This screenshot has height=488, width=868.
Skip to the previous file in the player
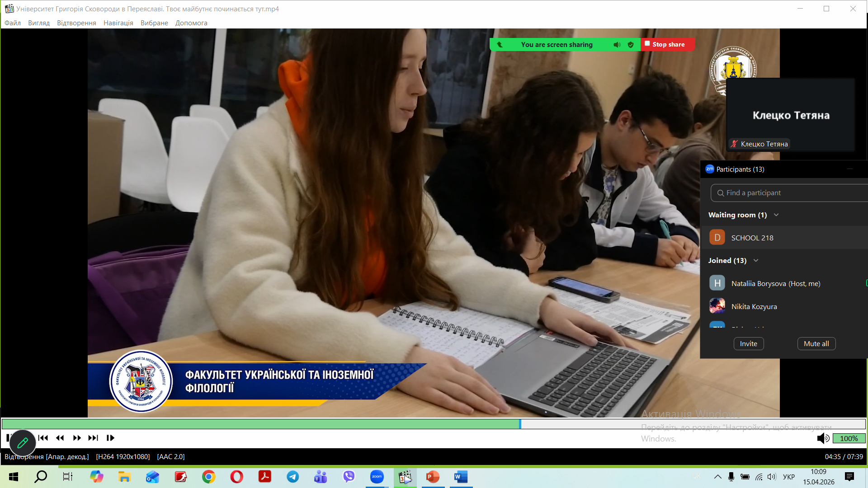(43, 438)
